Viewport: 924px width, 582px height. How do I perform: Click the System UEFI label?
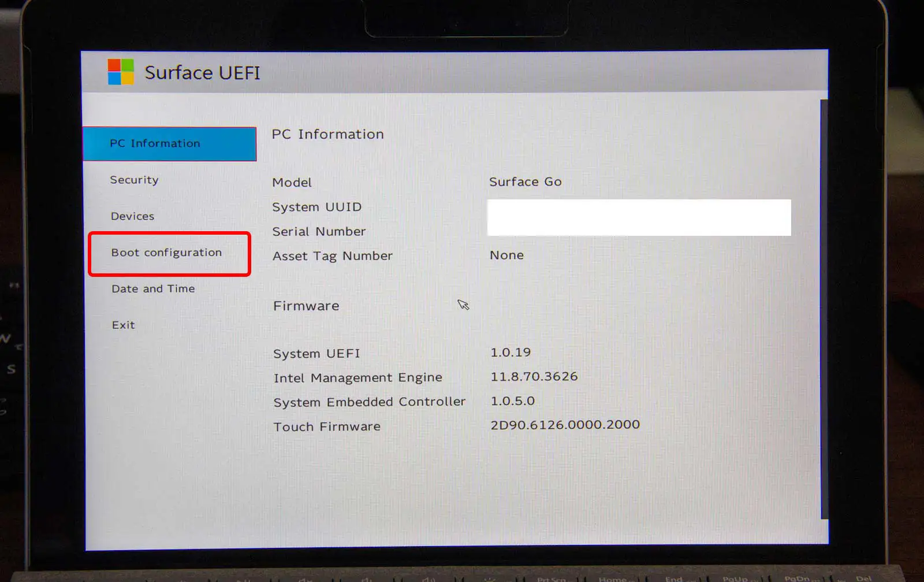316,354
